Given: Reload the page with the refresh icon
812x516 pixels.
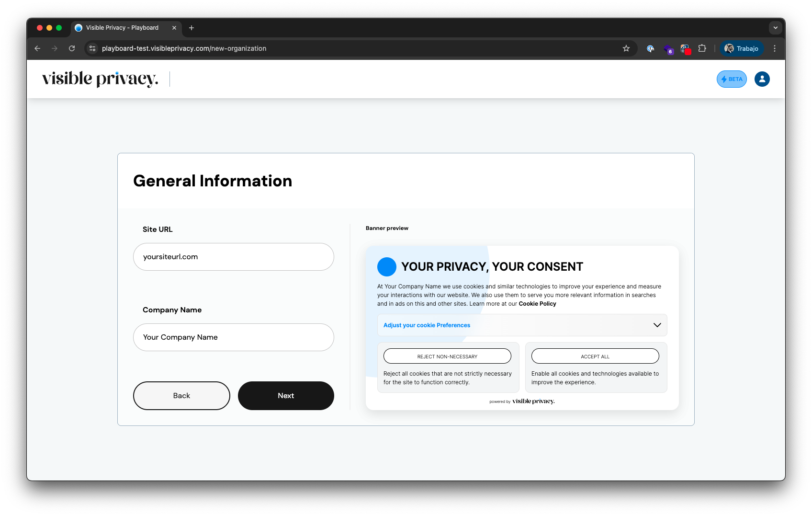Looking at the screenshot, I should click(72, 48).
